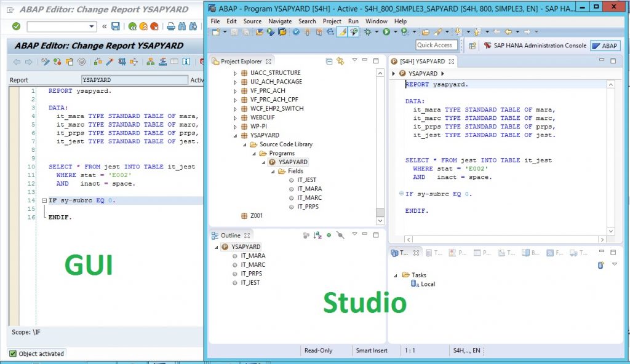Select IT_JEST field in Project Explorer
The width and height of the screenshot is (630, 364).
[x=306, y=180]
